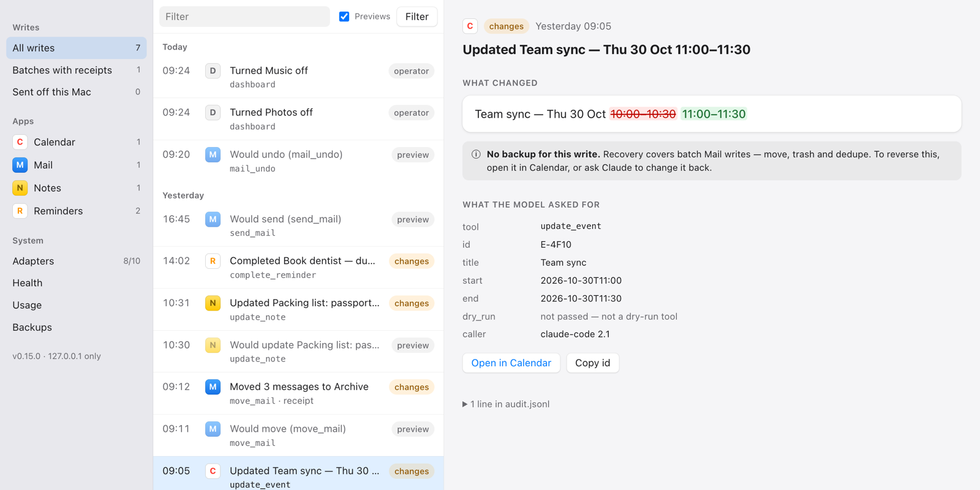
Task: Open the Adapters system page
Action: click(77, 261)
